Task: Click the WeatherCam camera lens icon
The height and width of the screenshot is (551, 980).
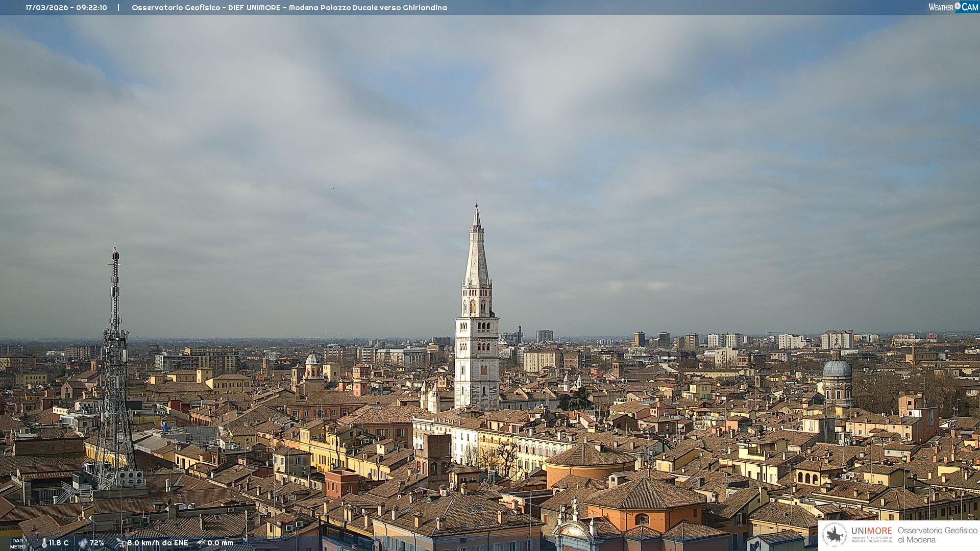Action: tap(958, 6)
